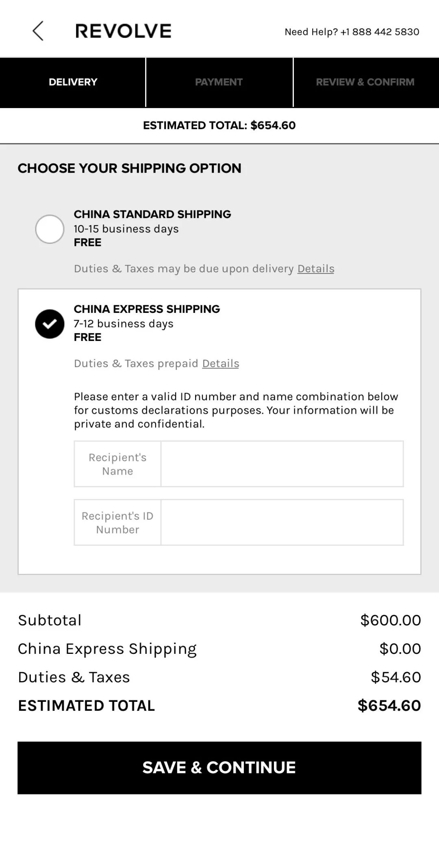This screenshot has width=439, height=868.
Task: Open the Payment step tab
Action: point(219,82)
